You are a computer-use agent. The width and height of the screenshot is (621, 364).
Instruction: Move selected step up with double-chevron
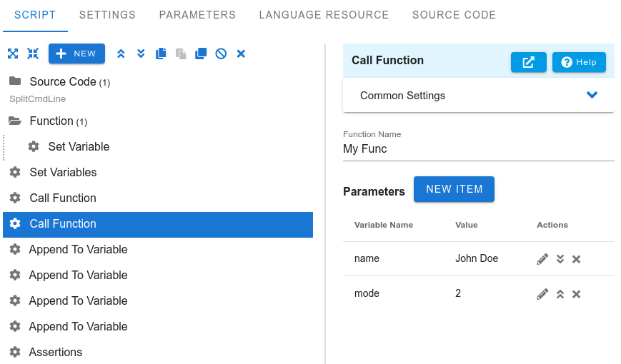pyautogui.click(x=121, y=54)
